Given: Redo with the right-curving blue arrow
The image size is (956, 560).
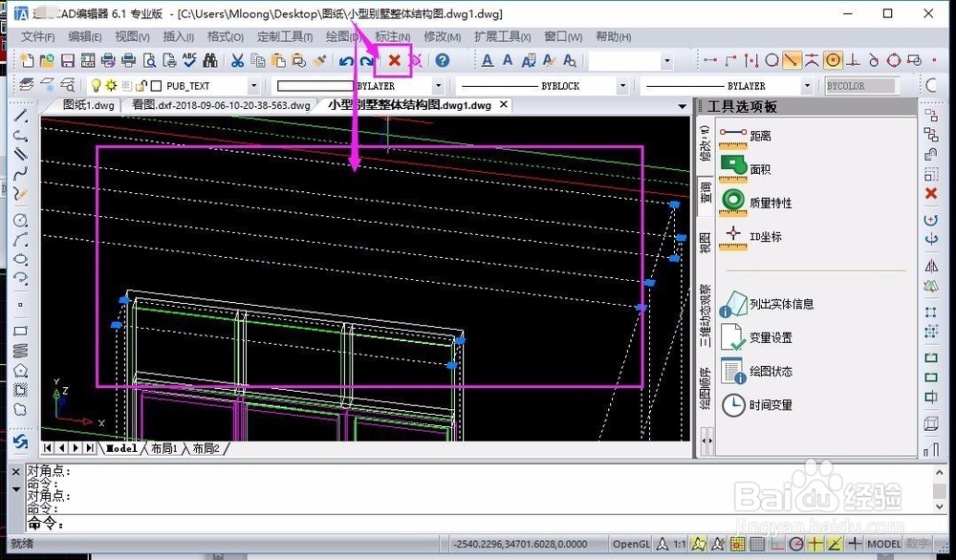Looking at the screenshot, I should click(366, 60).
